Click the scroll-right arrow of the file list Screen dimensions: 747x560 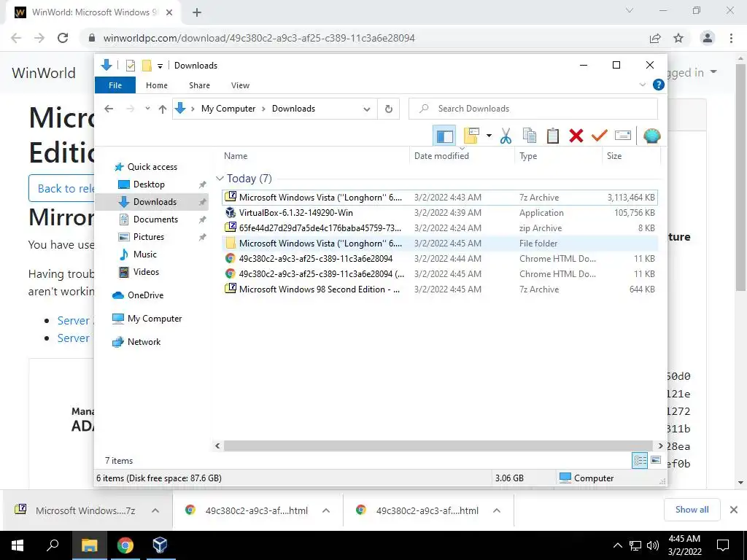660,446
